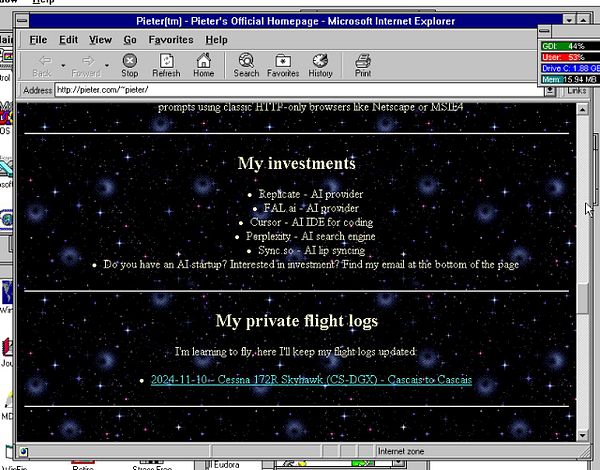Click the page scrollbar up arrow
The height and width of the screenshot is (470, 600).
click(582, 109)
